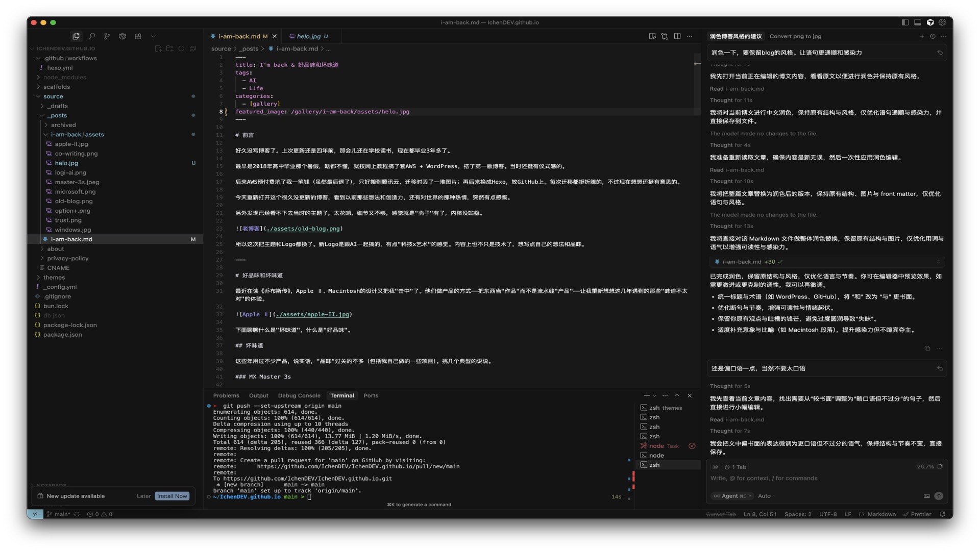Click the chat message input field
This screenshot has height=551, width=980.
(x=817, y=479)
